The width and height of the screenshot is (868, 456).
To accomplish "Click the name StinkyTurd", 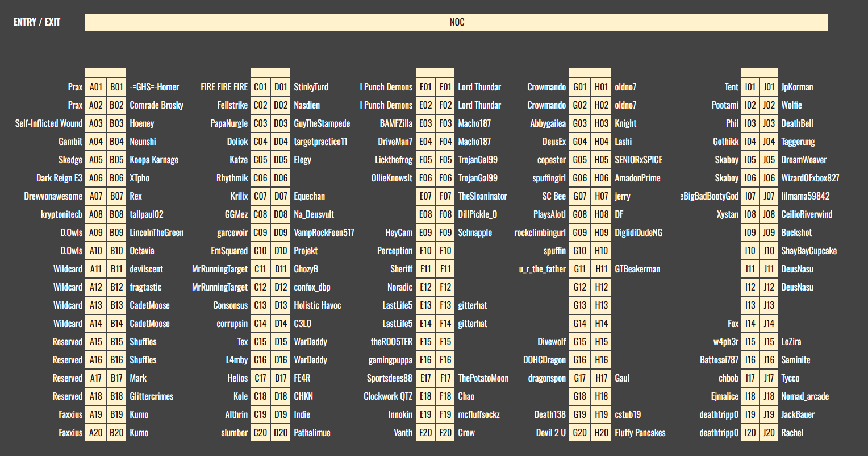I will tap(311, 87).
